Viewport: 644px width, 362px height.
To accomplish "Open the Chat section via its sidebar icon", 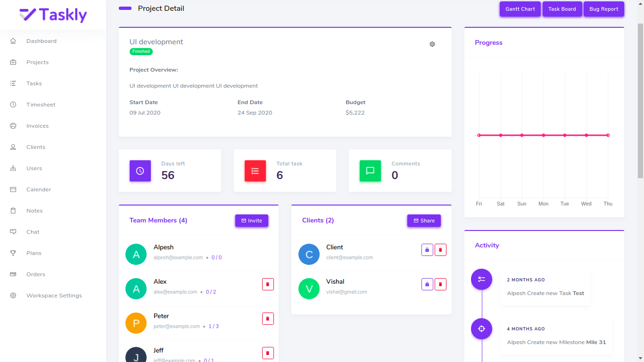I will [13, 231].
